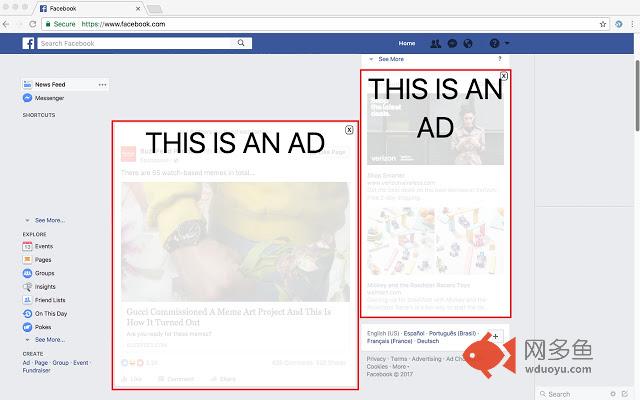Screen dimensions: 640x400
Task: Open the Cookies footer link
Action: click(x=377, y=367)
